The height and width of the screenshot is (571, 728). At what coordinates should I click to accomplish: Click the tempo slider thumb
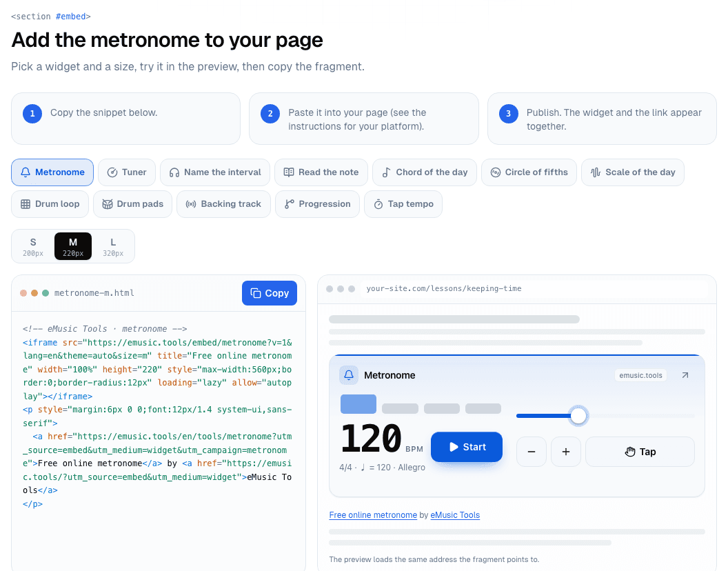point(578,415)
